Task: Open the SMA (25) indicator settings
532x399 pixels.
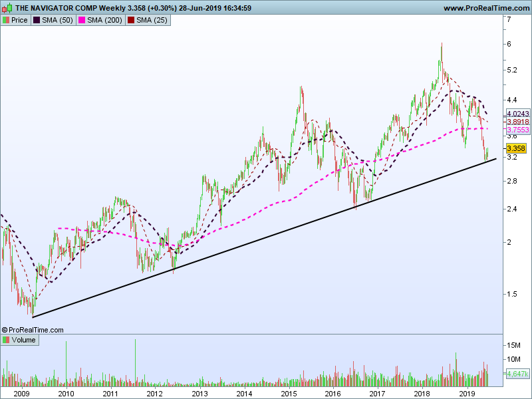Action: pos(148,20)
